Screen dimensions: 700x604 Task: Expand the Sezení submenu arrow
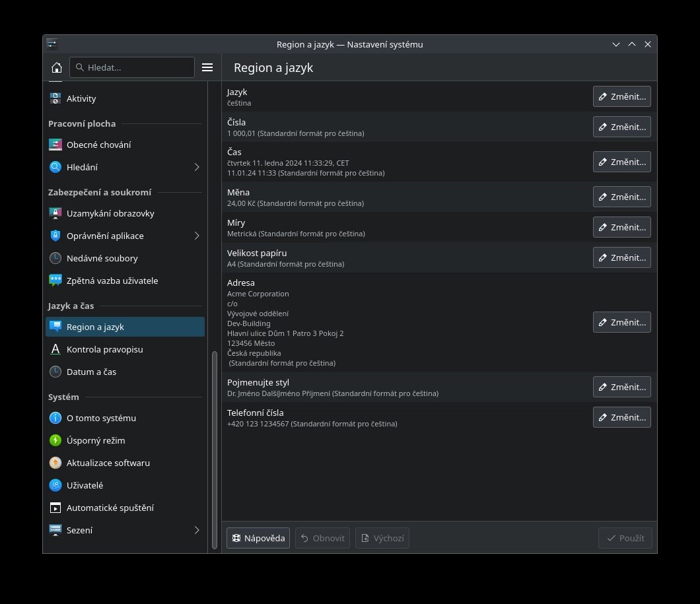(197, 530)
